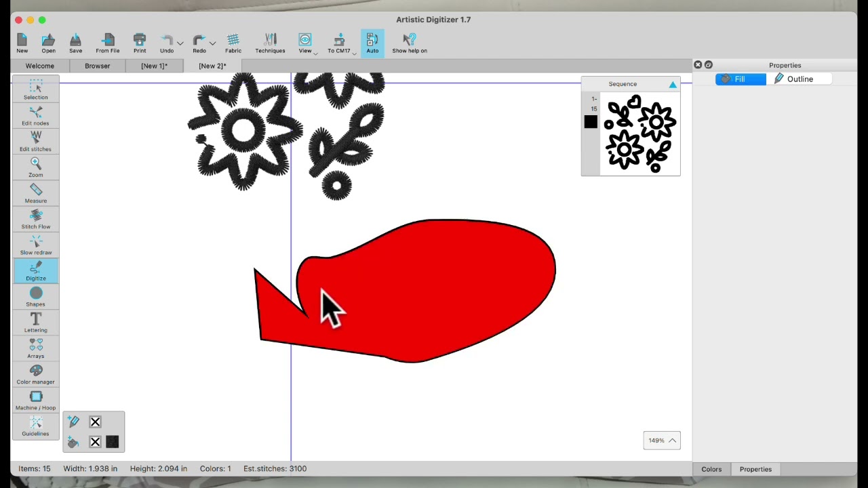Click the Colors: 1 status text
Screen dimensions: 868x488
pos(215,468)
